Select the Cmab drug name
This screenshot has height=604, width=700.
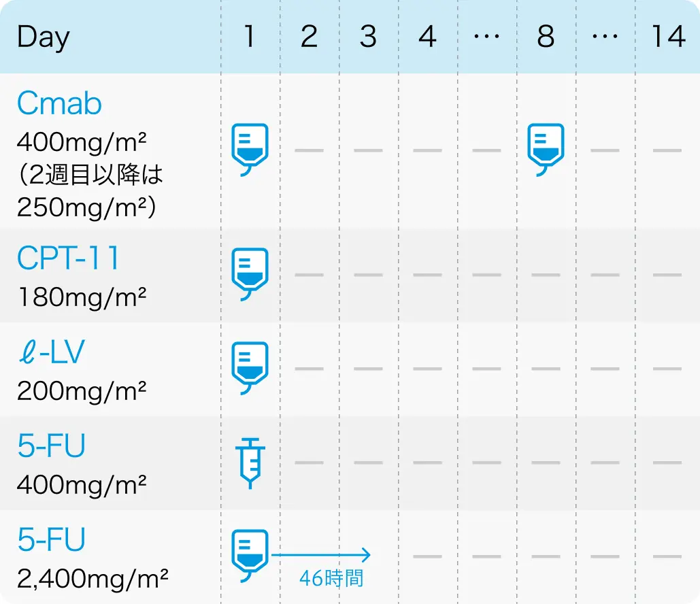click(x=59, y=103)
